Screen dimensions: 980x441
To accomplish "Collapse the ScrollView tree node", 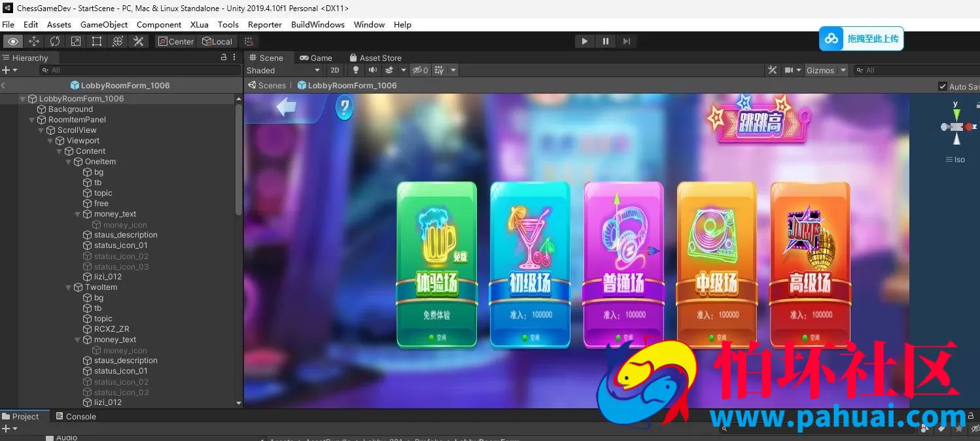I will tap(41, 130).
